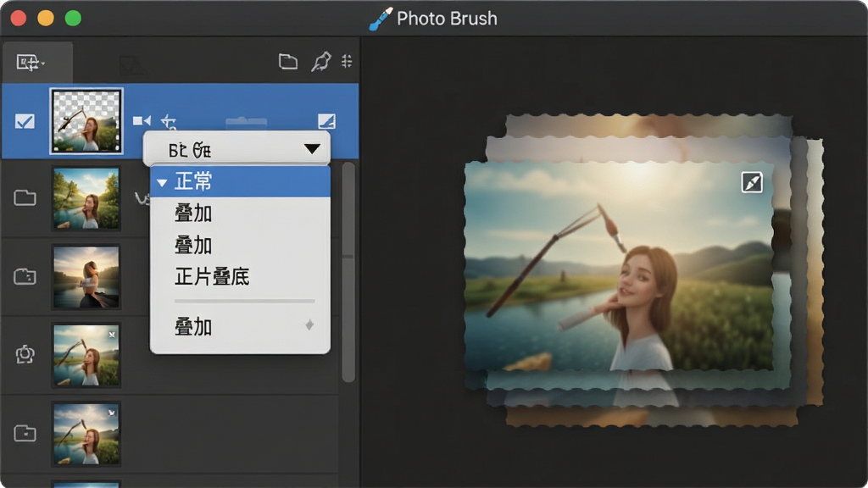Click the layers panel vertical scrollbar
Image resolution: width=868 pixels, height=488 pixels.
click(x=348, y=272)
